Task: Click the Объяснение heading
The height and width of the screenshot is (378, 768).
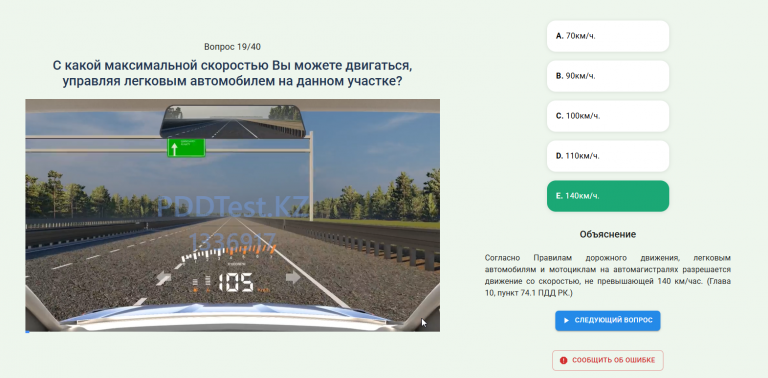Action: click(607, 234)
